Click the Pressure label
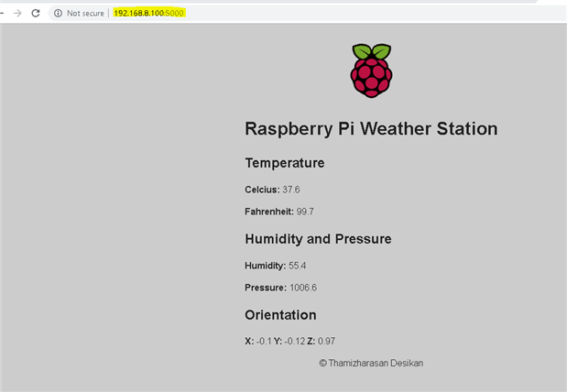Screen dimensions: 567x392 (265, 288)
